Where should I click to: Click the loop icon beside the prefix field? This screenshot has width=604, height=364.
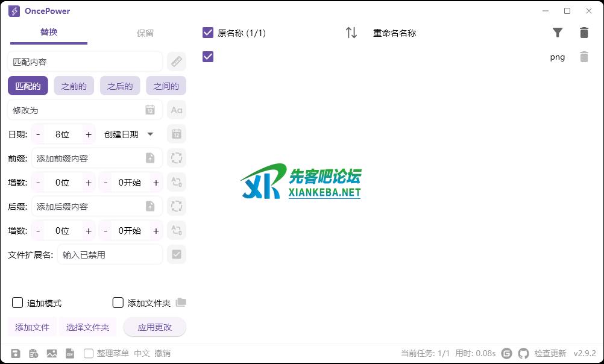coord(176,158)
